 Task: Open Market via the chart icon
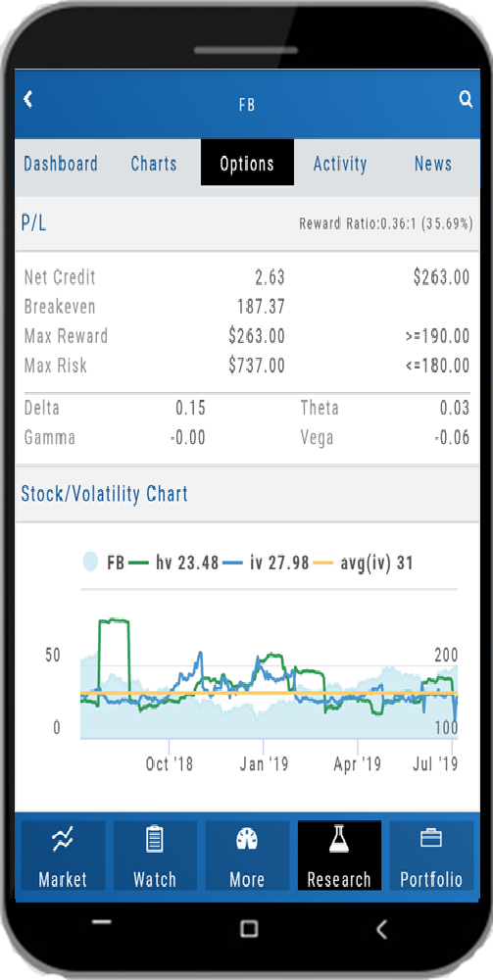pyautogui.click(x=63, y=840)
